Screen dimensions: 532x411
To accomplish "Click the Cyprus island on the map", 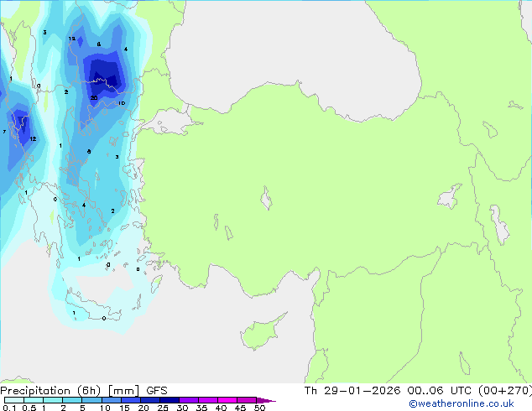I will click(x=261, y=334).
